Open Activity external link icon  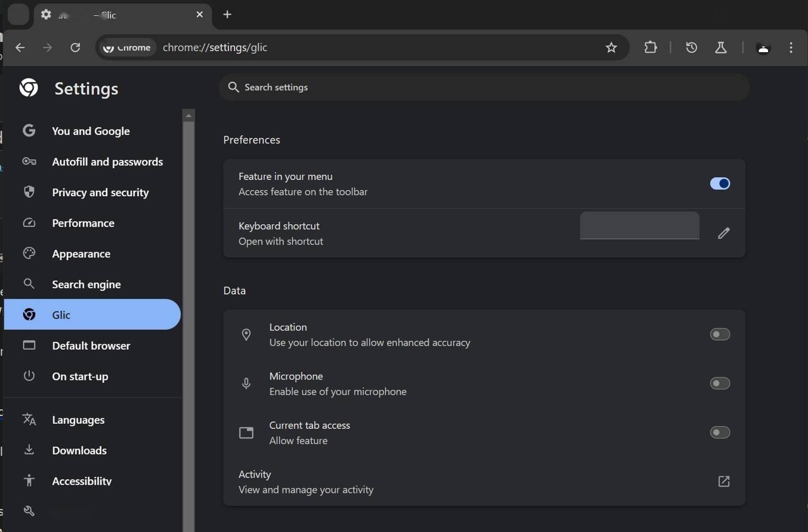(724, 482)
